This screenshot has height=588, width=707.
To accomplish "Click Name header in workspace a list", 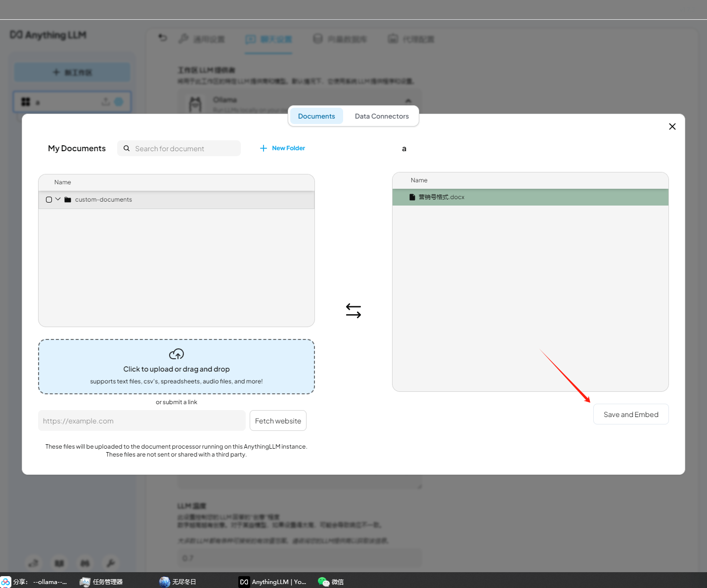I will pos(419,180).
